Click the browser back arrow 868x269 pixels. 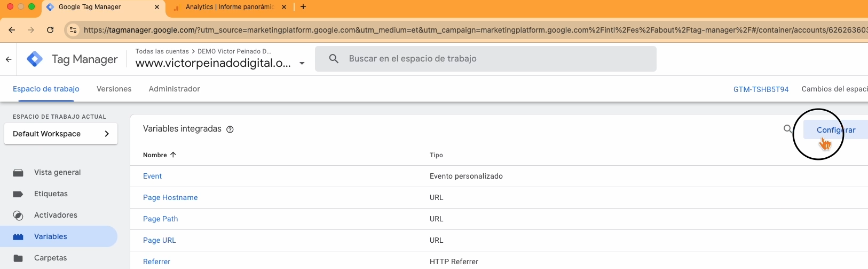click(x=12, y=30)
